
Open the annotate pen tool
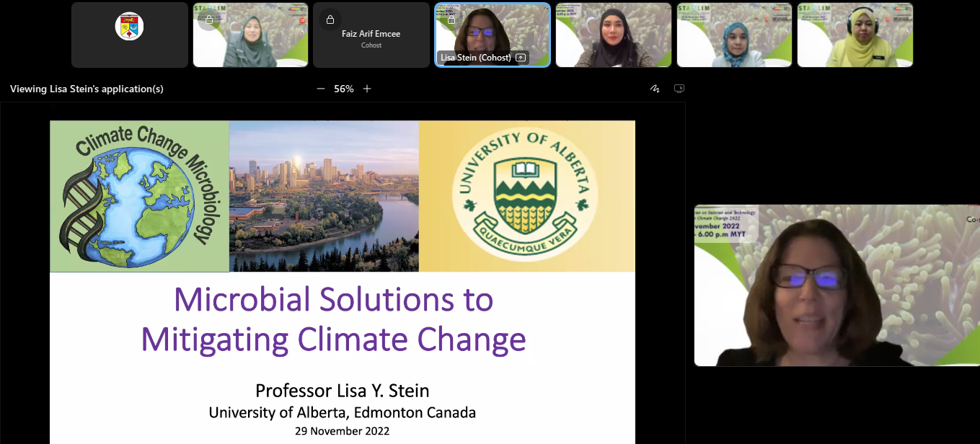click(655, 89)
